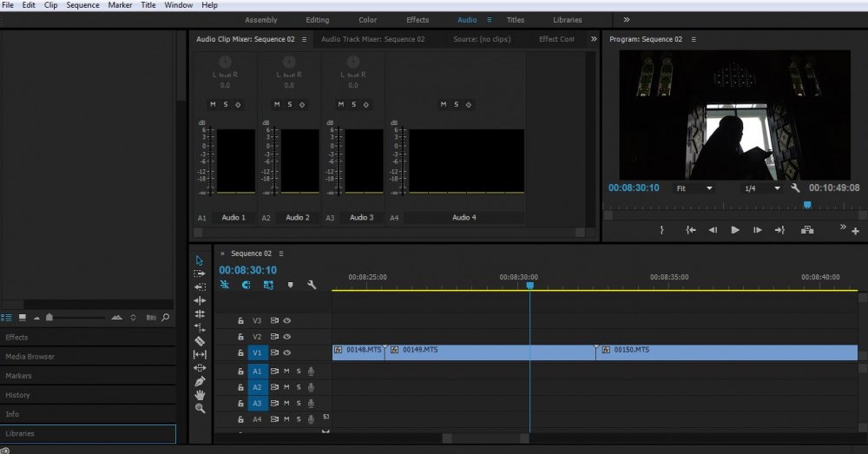Screen dimensions: 868x454
Task: Mute the A1 track in timeline
Action: coord(286,372)
